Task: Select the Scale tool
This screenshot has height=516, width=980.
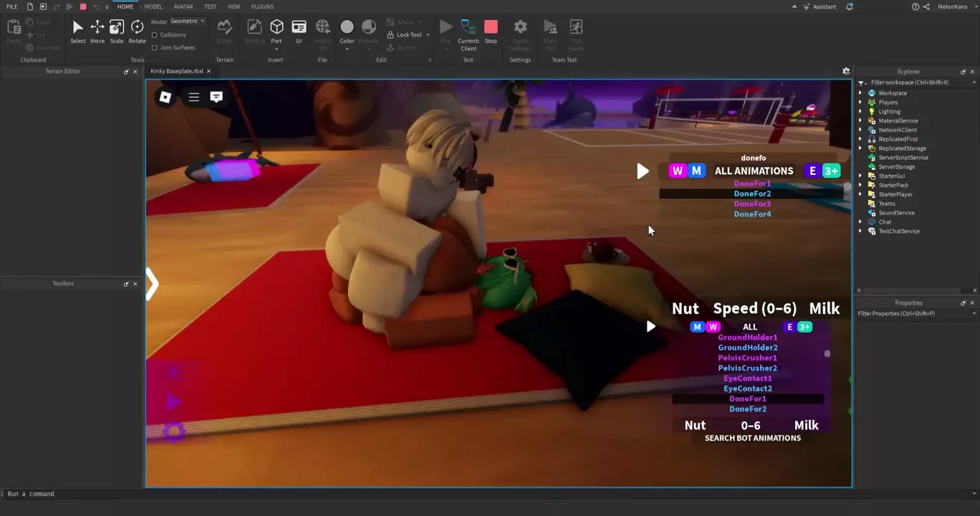Action: tap(117, 29)
